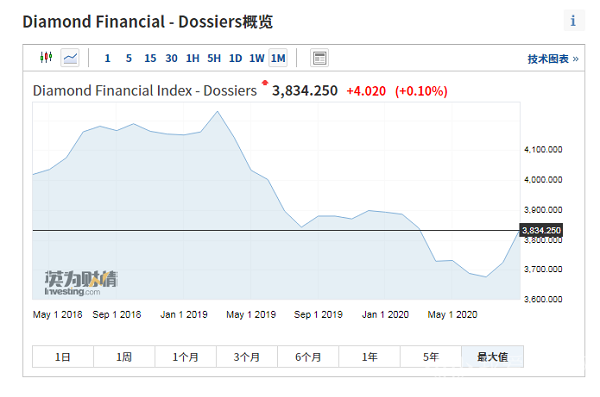This screenshot has width=600, height=397.
Task: Click the 3,834.250 price marker on axis
Action: pos(541,230)
